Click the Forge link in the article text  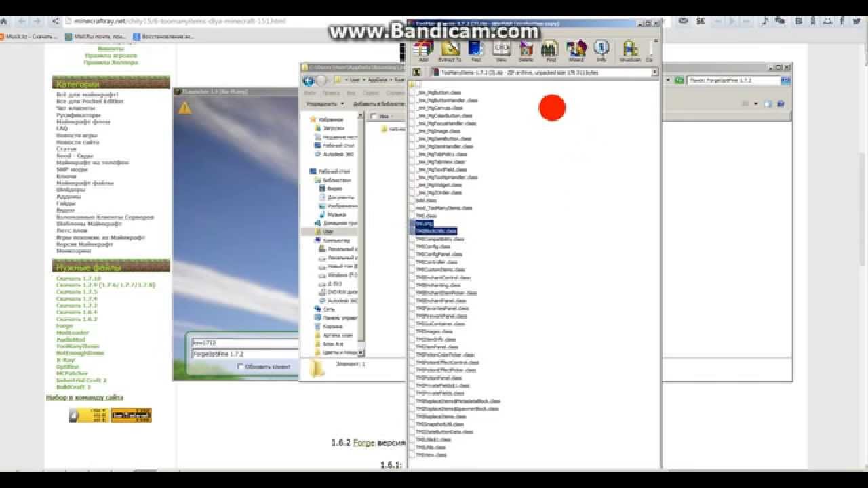[363, 443]
